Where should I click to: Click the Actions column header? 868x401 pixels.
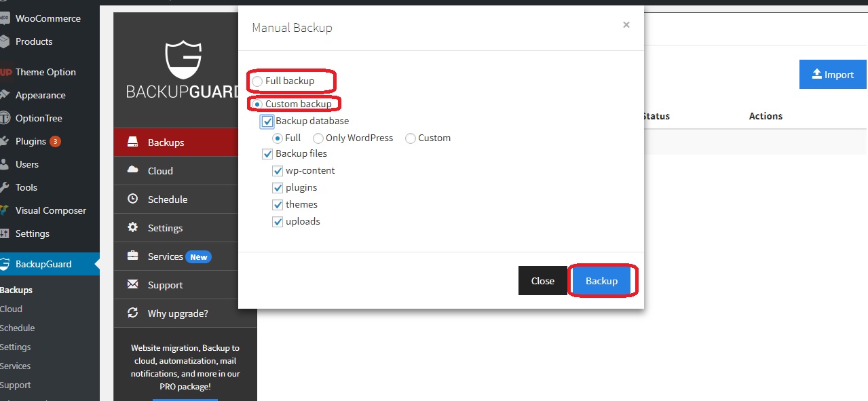coord(766,116)
